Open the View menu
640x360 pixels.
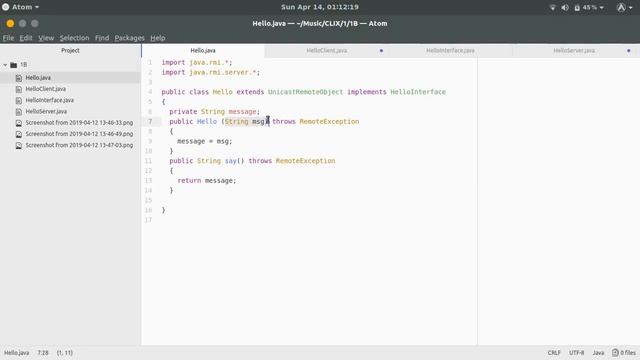tap(46, 38)
